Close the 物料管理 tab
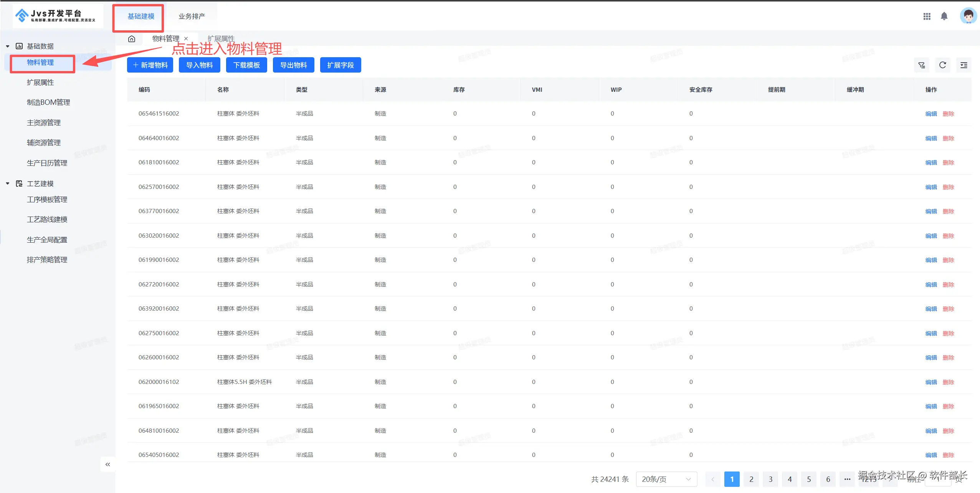The height and width of the screenshot is (493, 980). pyautogui.click(x=186, y=39)
